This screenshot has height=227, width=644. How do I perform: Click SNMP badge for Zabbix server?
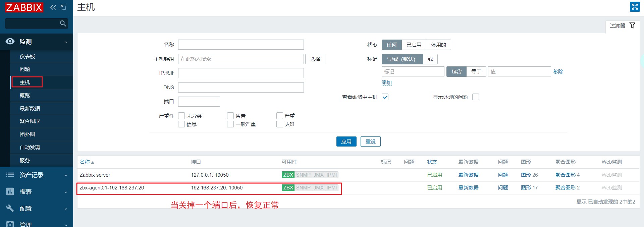coord(303,175)
